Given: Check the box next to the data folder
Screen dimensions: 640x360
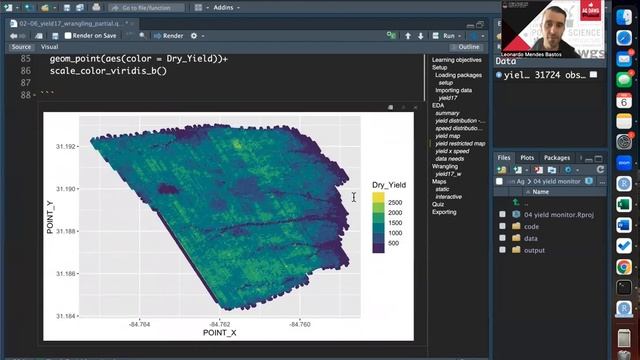Looking at the screenshot, I should coord(502,238).
